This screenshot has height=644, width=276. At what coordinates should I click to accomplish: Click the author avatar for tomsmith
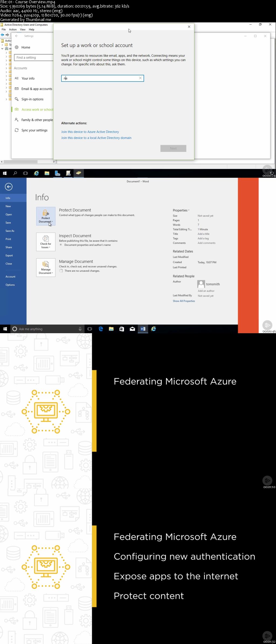201,284
